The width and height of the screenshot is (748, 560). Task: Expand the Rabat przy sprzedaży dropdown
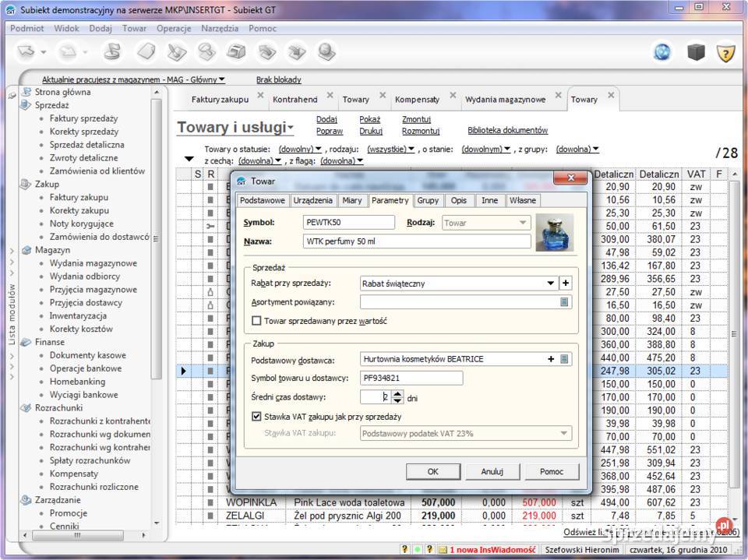(x=551, y=284)
